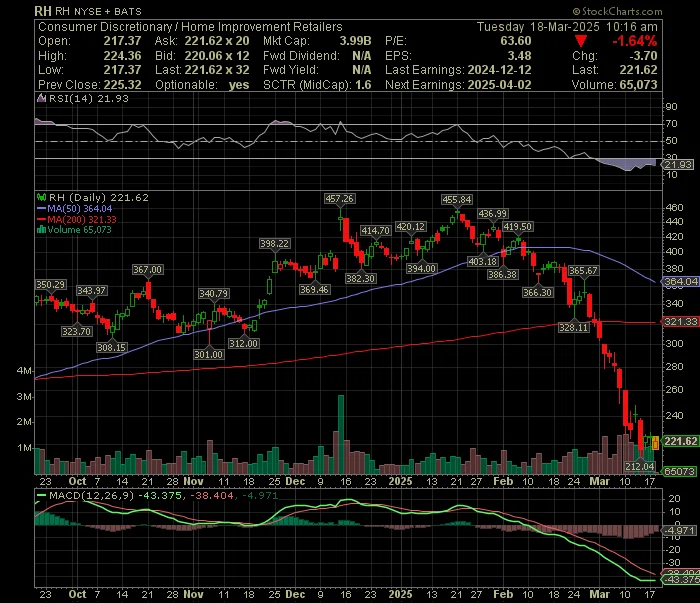Viewport: 700px width, 603px height.
Task: Click the High value 224.36
Action: tap(122, 56)
